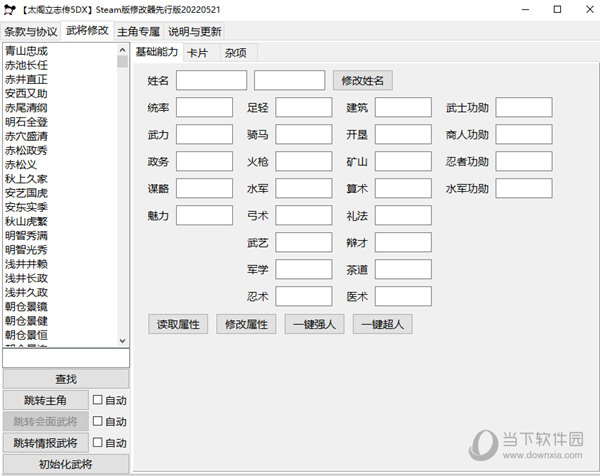Select 赤松政秀 in the general list
The width and height of the screenshot is (600, 476).
coord(26,150)
